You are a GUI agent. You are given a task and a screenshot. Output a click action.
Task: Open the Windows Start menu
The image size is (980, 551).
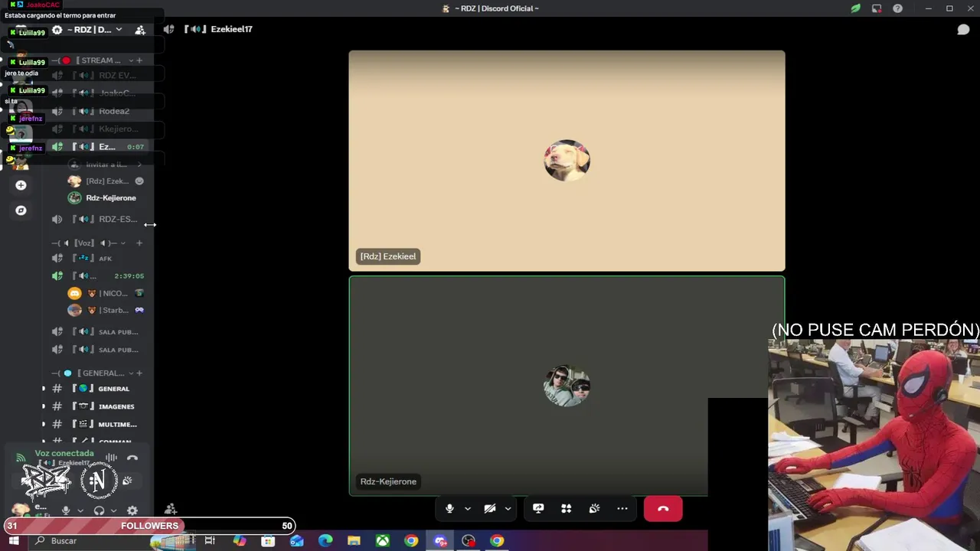point(13,541)
